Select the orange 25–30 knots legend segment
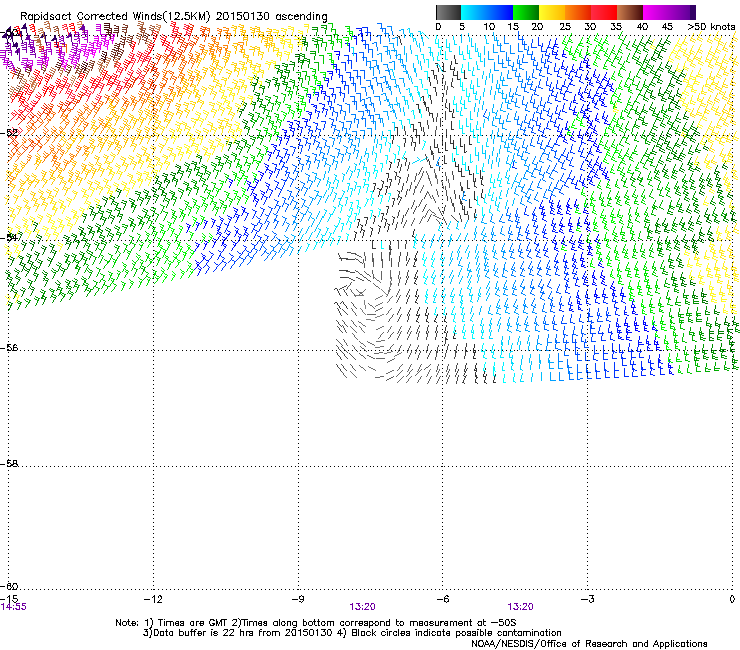This screenshot has width=740, height=650. 578,12
